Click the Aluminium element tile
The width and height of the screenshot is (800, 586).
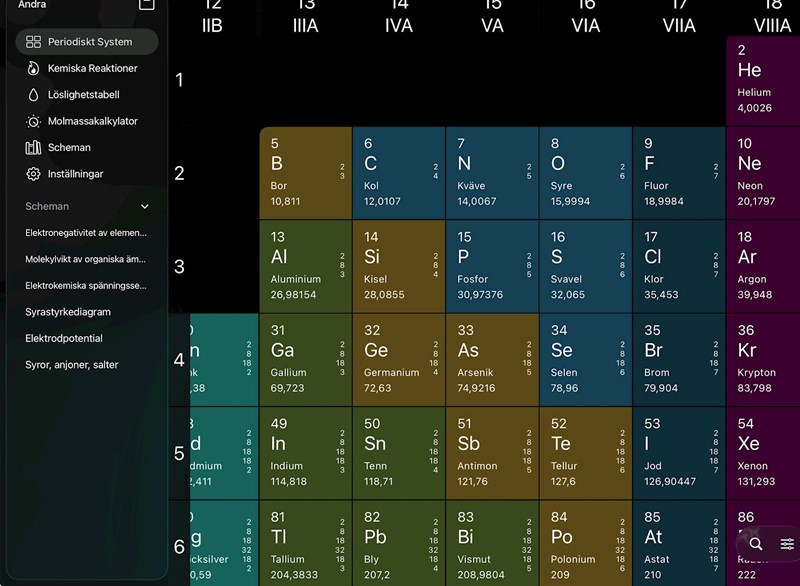click(x=305, y=266)
